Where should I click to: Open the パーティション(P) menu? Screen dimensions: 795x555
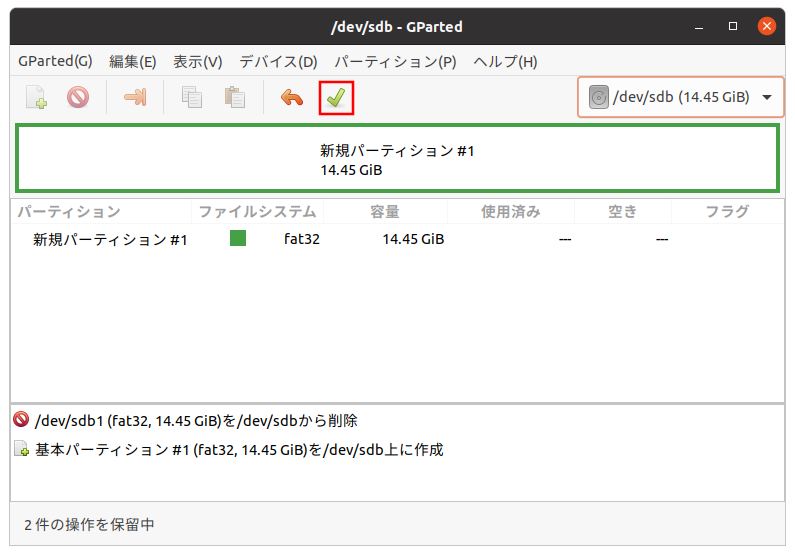tap(395, 61)
